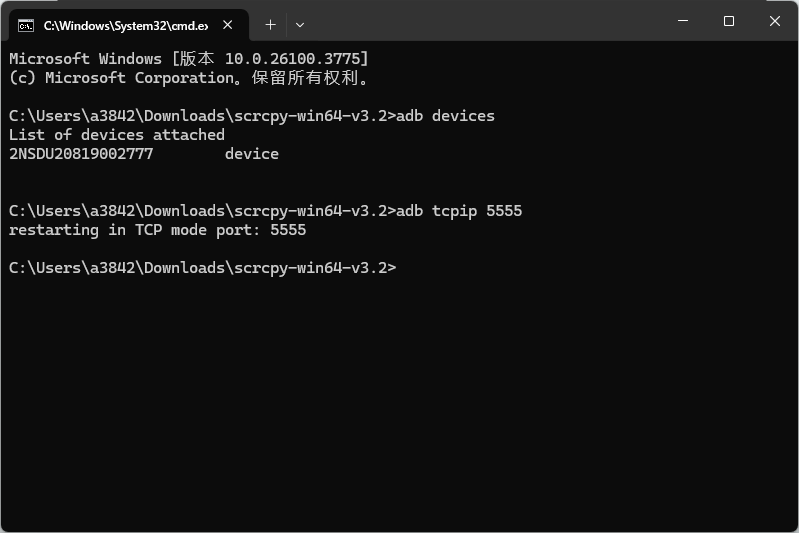The image size is (799, 533).
Task: Click the 'List of devices attached' line
Action: (x=117, y=135)
